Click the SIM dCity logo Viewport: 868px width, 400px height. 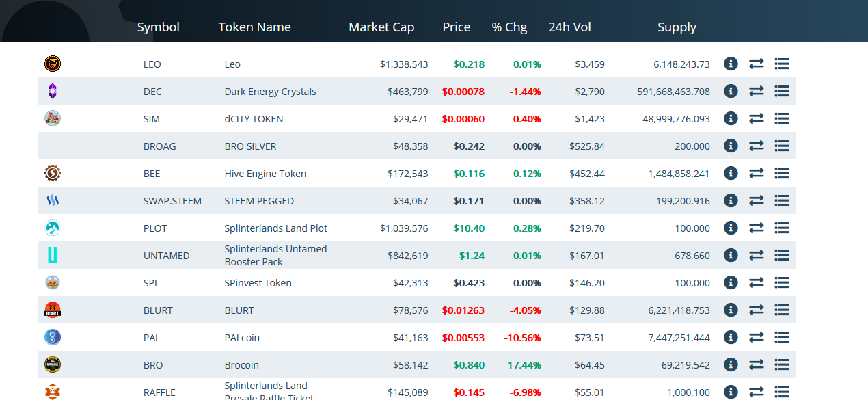pos(53,118)
